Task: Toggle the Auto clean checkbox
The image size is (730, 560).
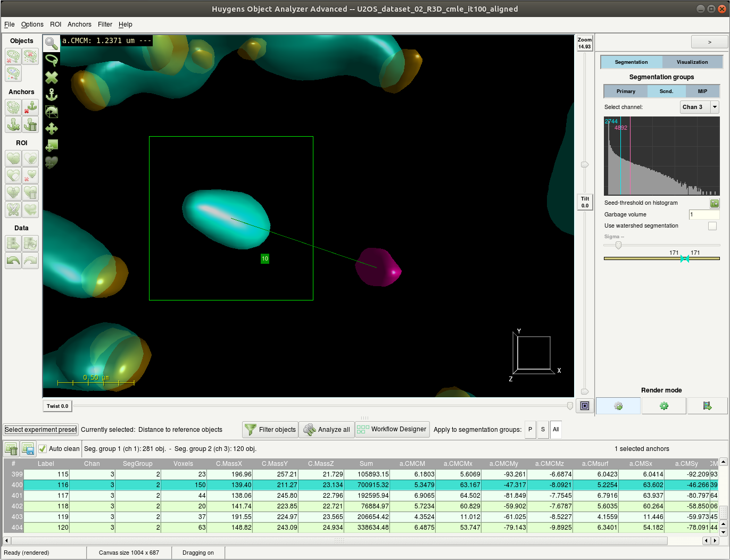Action: pos(43,449)
